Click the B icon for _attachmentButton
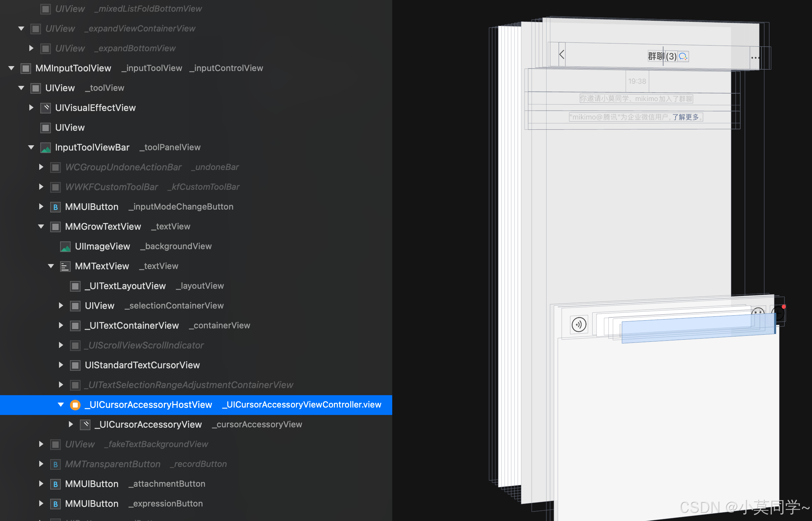Screen dimensions: 812x521 click(55, 484)
